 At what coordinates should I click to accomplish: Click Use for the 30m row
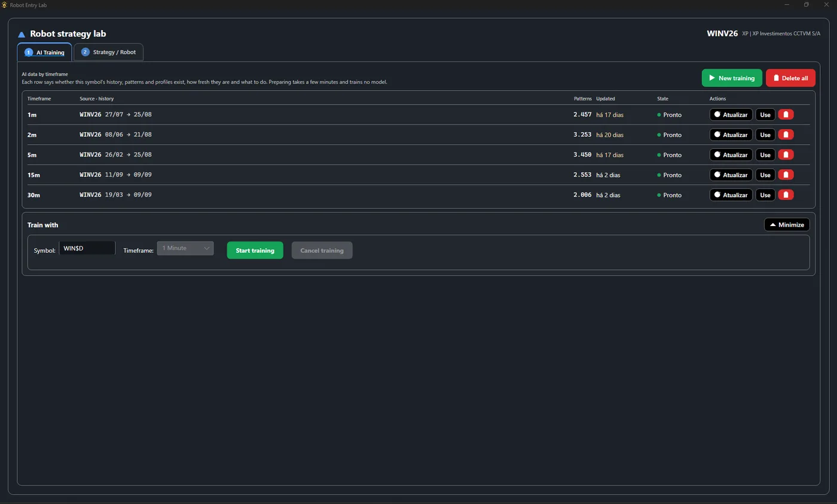point(765,194)
